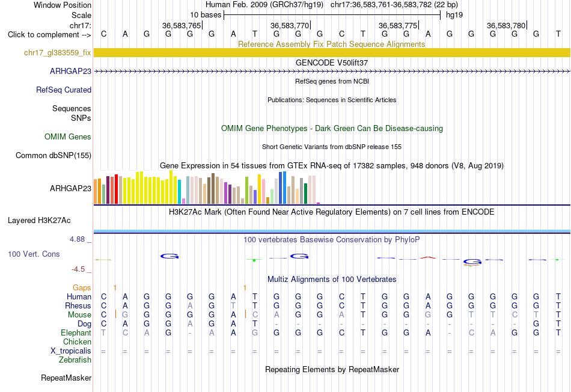The image size is (571, 392).
Task: Click the 'chr17:' ruler label
Action: point(81,25)
